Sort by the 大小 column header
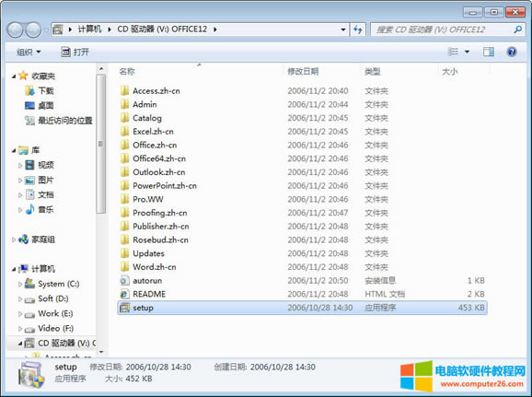The width and height of the screenshot is (532, 397). point(449,71)
